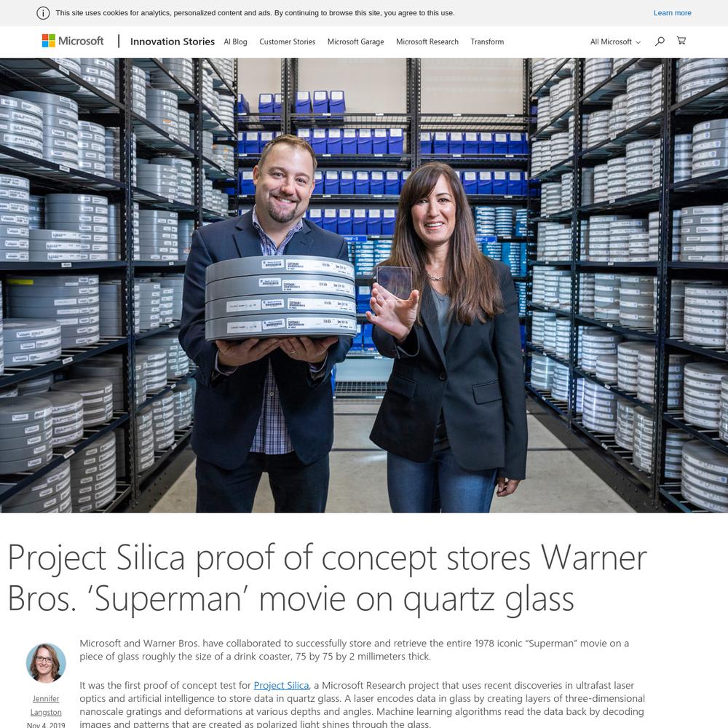Click the author name Jennifer Langston

click(46, 705)
